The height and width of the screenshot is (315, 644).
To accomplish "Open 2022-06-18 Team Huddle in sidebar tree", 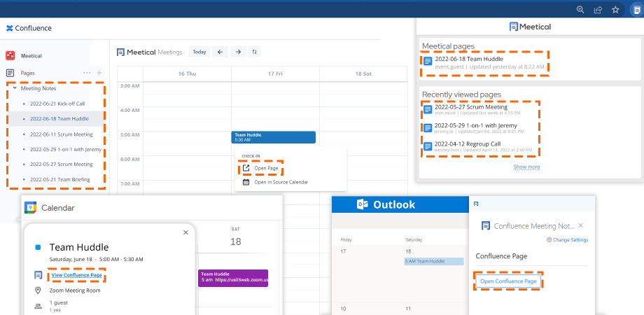I will [x=59, y=119].
